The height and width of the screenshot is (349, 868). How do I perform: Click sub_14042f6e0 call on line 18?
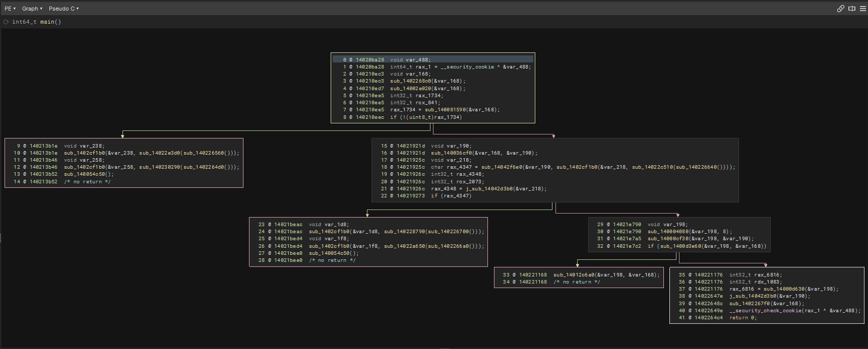coord(502,167)
